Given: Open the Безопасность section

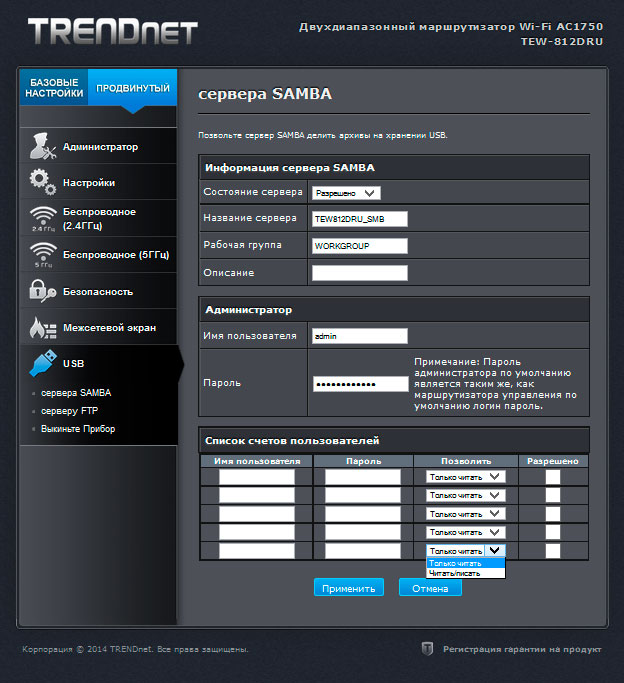Looking at the screenshot, I should [x=98, y=291].
